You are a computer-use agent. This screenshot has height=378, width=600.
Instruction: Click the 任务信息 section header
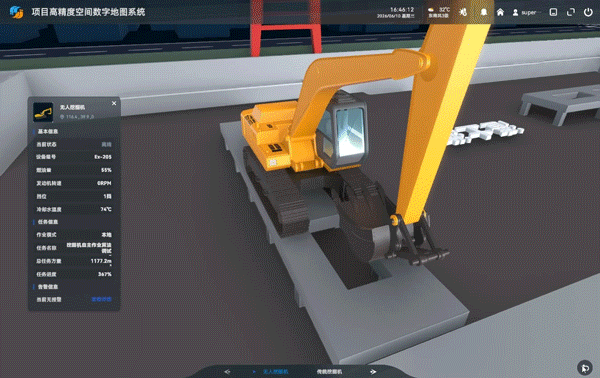pos(48,222)
